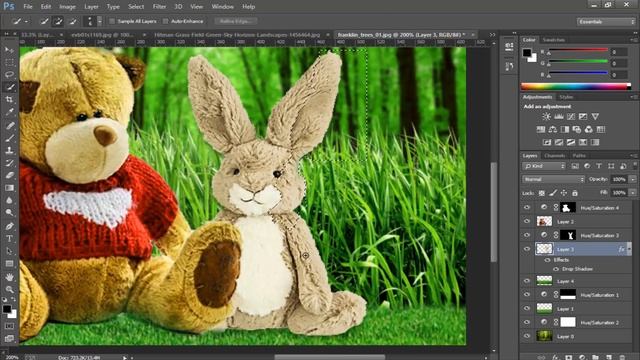
Task: Click the color spectrum ramp
Action: click(576, 86)
